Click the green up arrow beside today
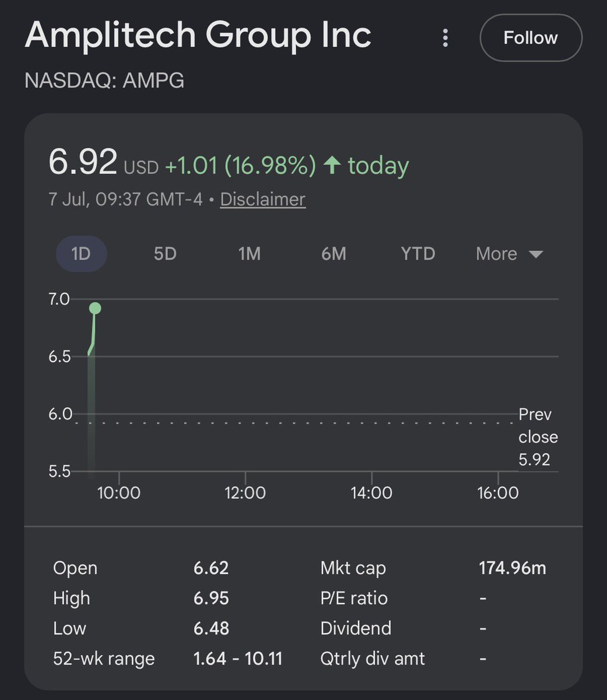Screen dimensions: 607x700 point(332,165)
